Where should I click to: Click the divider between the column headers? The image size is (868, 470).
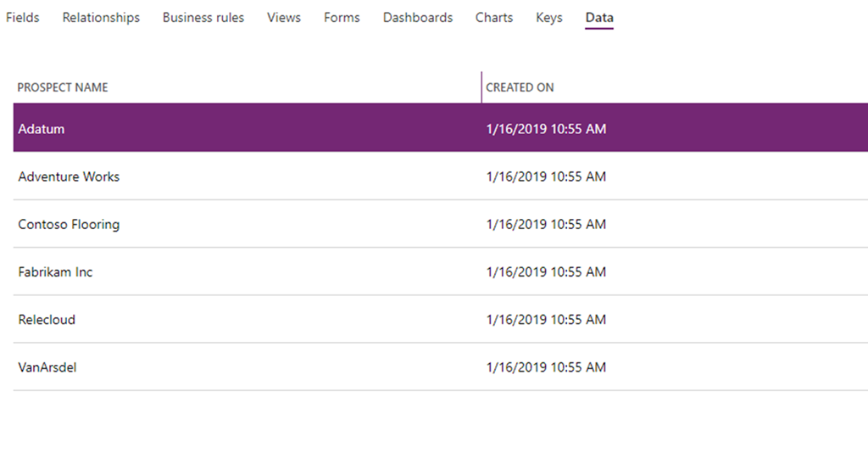point(481,87)
